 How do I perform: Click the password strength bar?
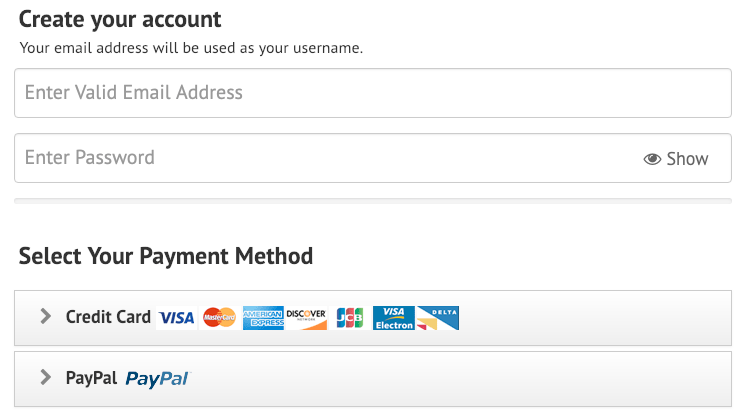[x=373, y=201]
